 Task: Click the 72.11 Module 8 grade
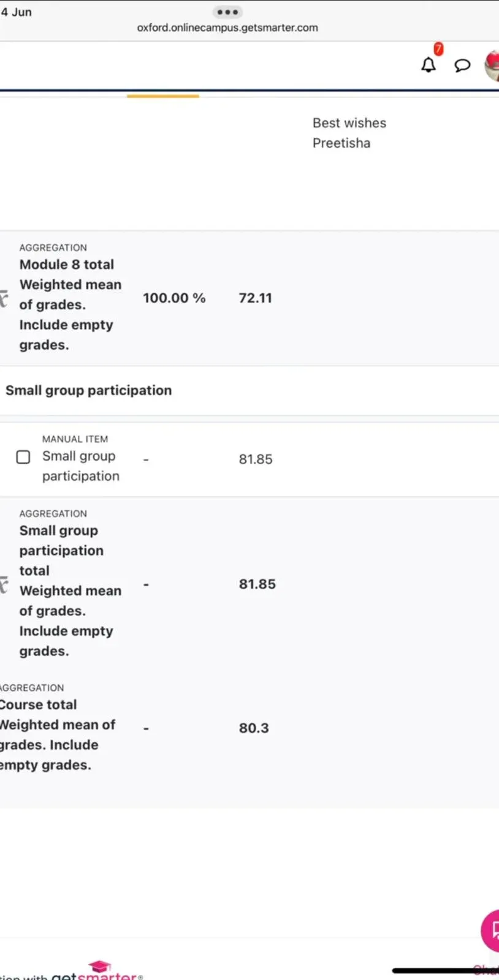tap(255, 298)
